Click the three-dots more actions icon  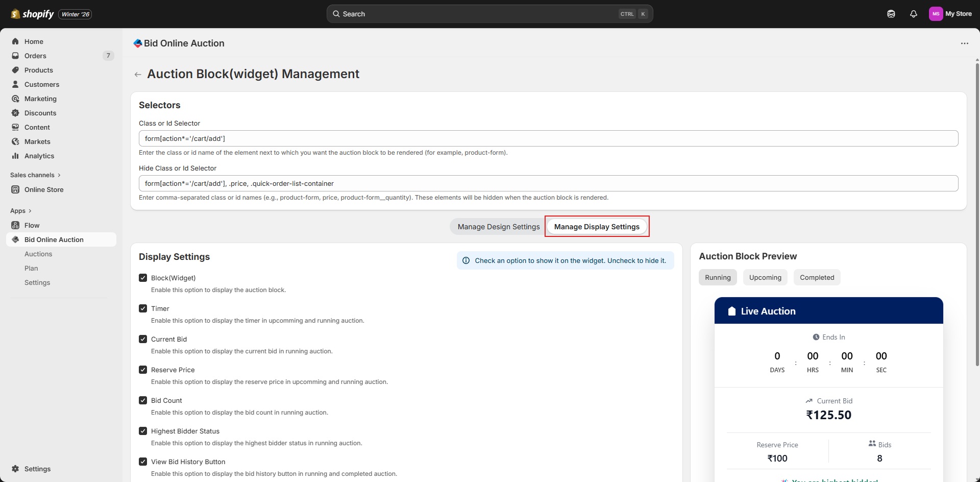pos(964,43)
